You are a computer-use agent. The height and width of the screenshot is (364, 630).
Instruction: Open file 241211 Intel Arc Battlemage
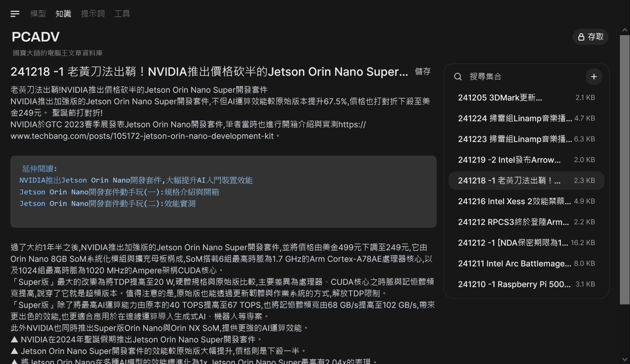point(526,263)
